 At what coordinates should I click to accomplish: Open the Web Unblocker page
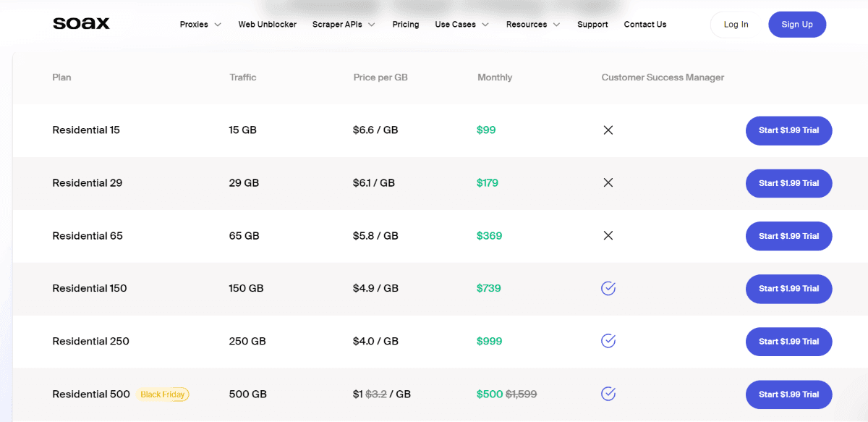click(268, 25)
